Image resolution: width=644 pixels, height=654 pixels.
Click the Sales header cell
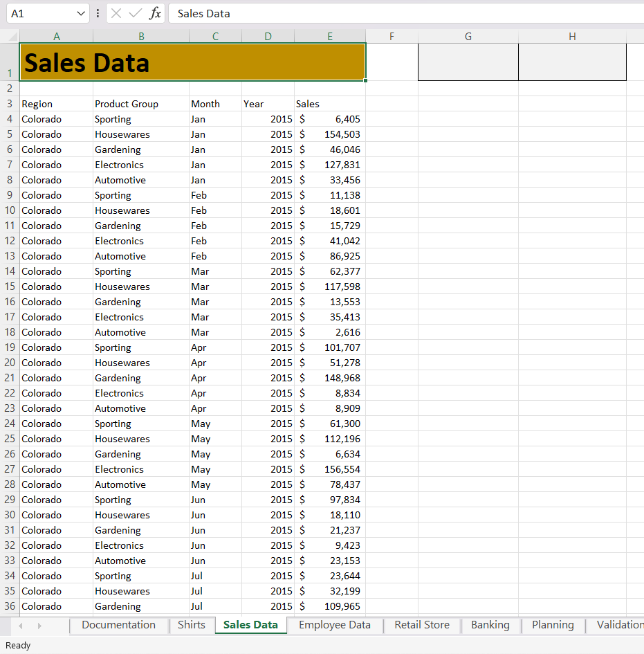click(x=330, y=104)
